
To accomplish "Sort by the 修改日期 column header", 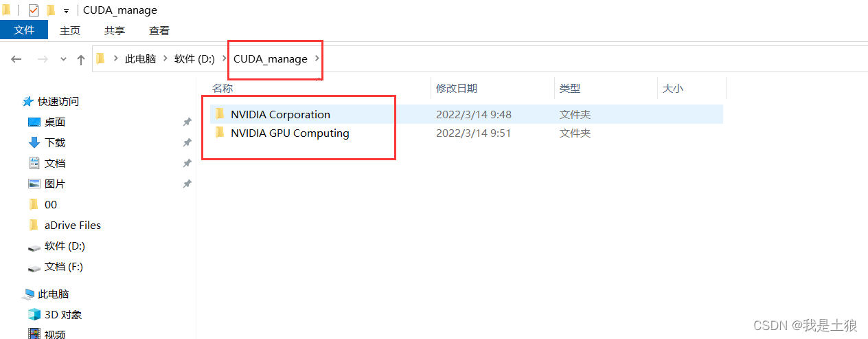I will pos(457,88).
